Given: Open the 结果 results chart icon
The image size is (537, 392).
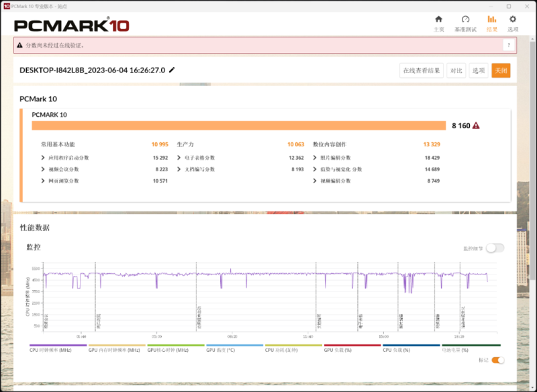Looking at the screenshot, I should [x=491, y=19].
